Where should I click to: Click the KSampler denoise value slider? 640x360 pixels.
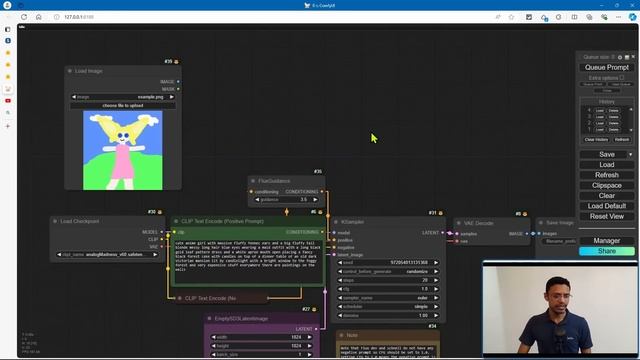point(388,316)
